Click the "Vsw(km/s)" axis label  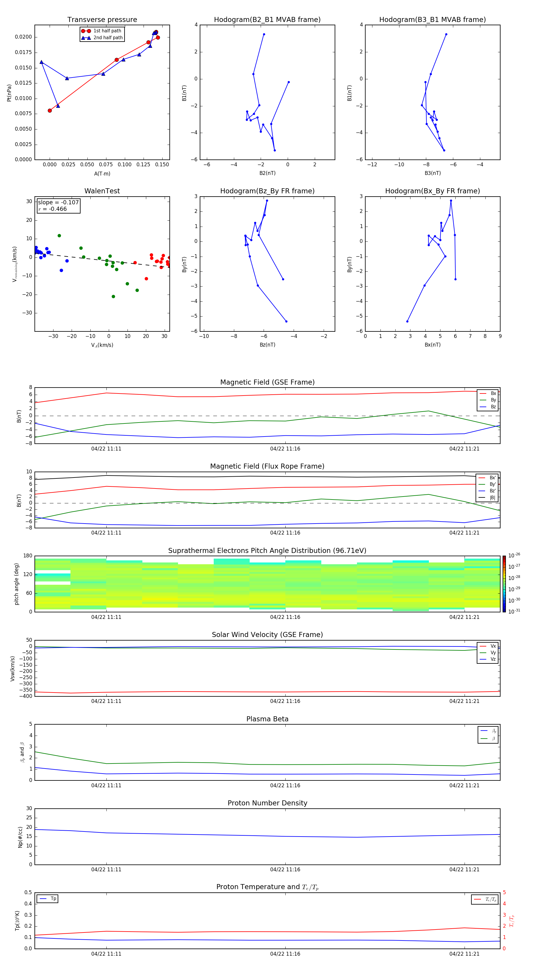[12, 668]
